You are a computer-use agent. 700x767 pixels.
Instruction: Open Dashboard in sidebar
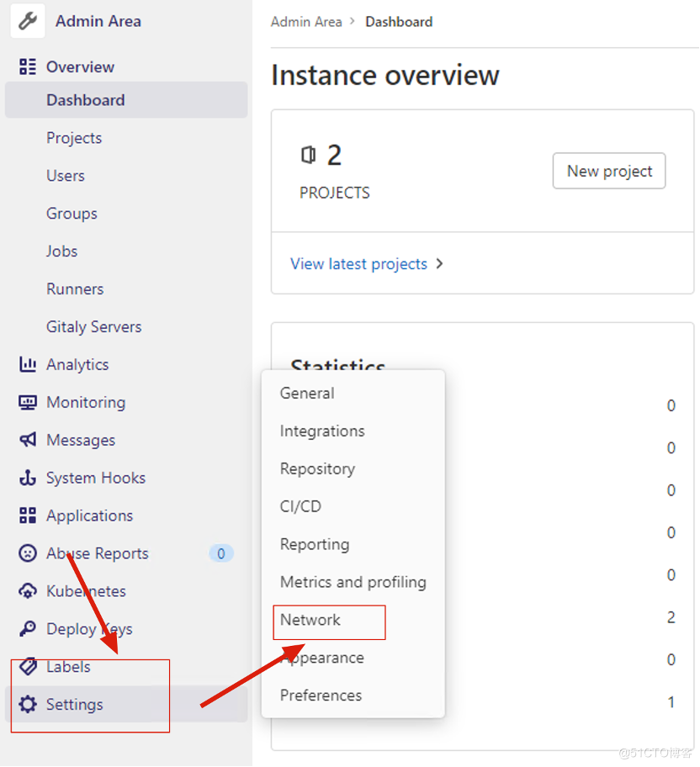126,100
